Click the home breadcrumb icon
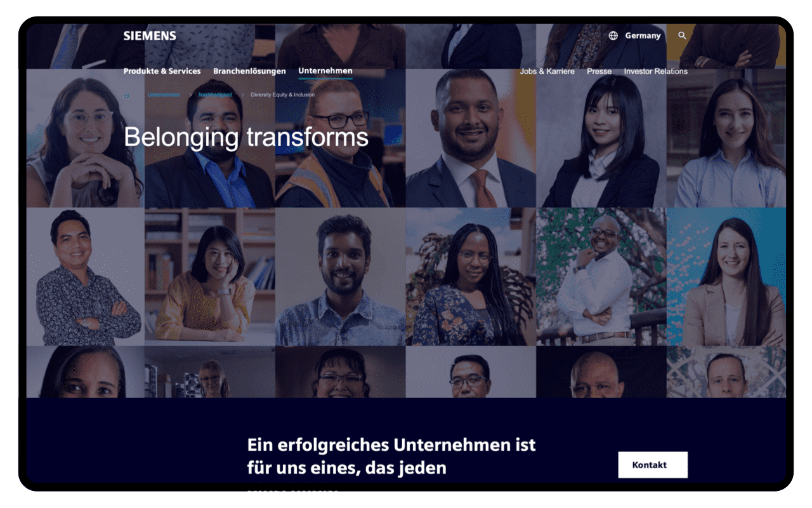 126,95
